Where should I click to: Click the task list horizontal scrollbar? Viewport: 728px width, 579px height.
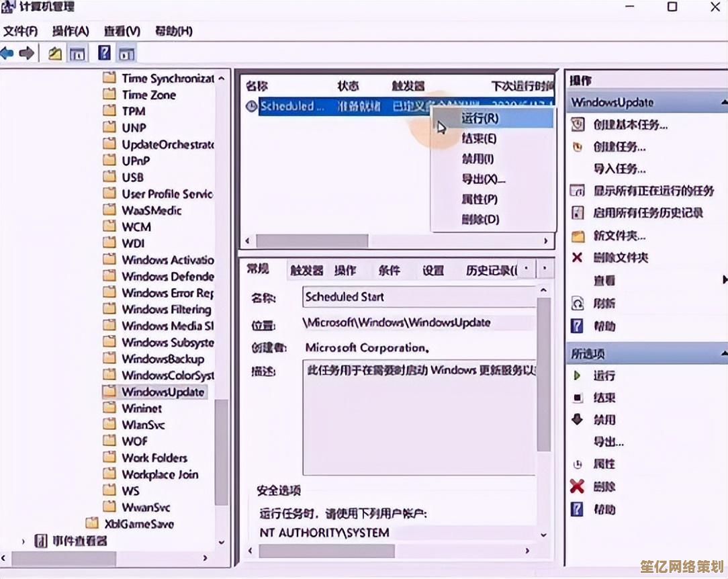312,240
